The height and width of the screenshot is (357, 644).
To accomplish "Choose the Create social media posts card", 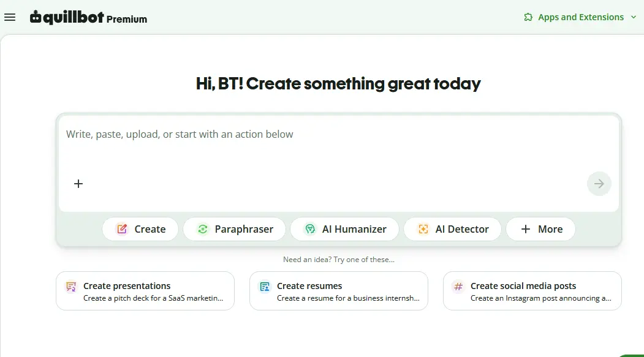I will pos(532,291).
